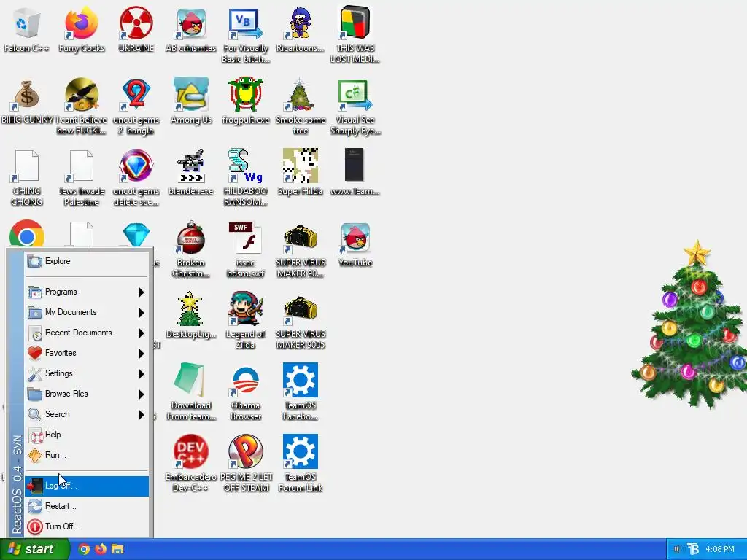Launch the Embarcadero Dev-C++ shortcut
Image resolution: width=747 pixels, height=560 pixels.
point(190,464)
